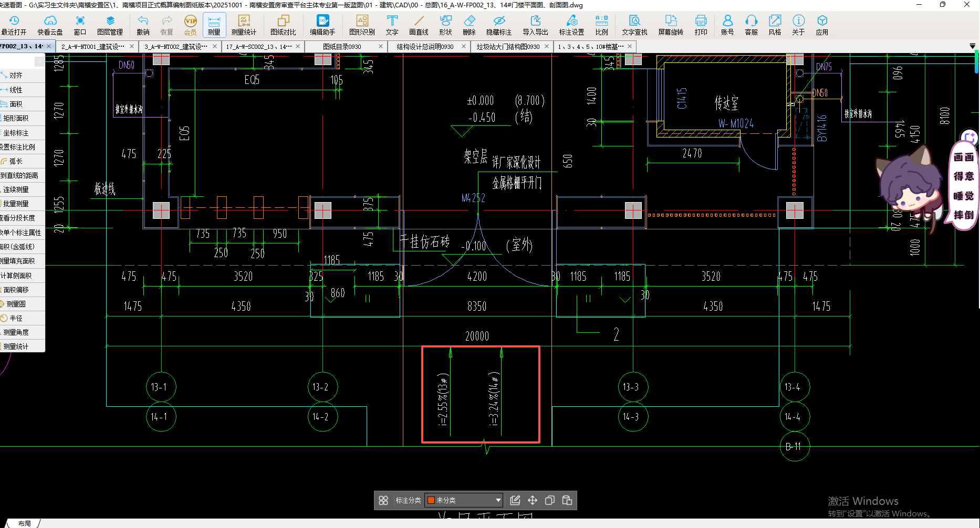Click the orange color swatch beside 未分类
This screenshot has width=980, height=528.
[431, 500]
